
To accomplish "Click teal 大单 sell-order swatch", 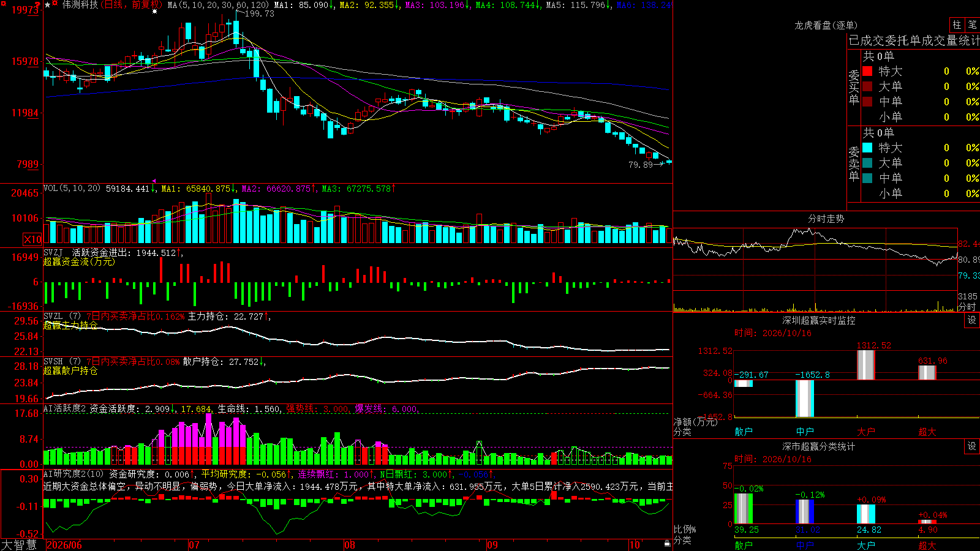I will point(867,163).
